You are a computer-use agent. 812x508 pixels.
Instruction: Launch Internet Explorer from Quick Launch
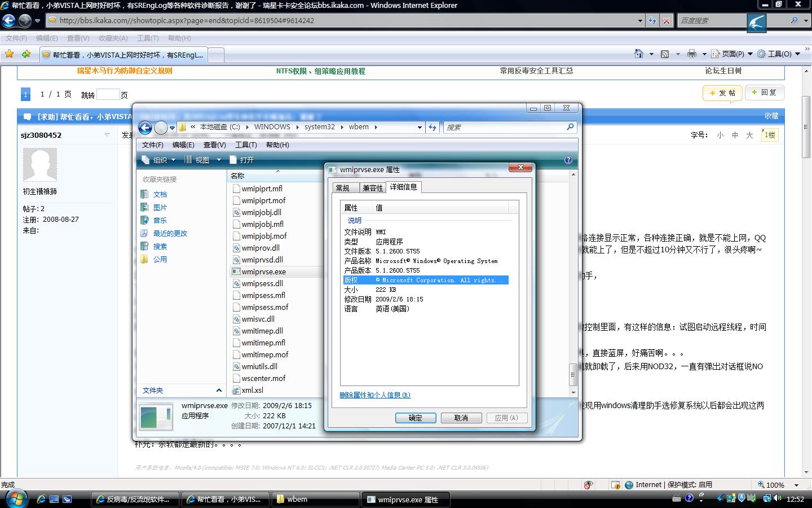point(41,499)
